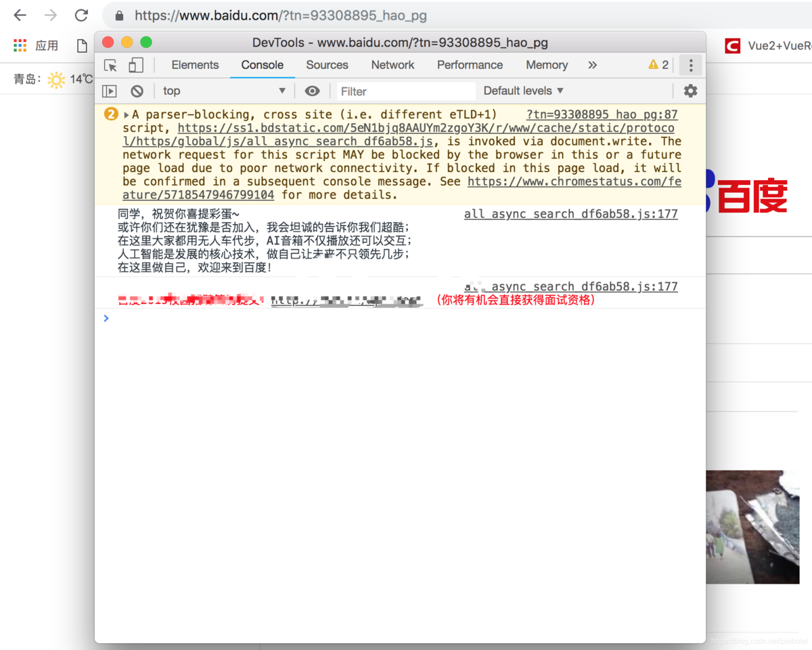Open the first all_async_search_df6ab58.js:177 link
This screenshot has height=650, width=812.
pos(570,214)
